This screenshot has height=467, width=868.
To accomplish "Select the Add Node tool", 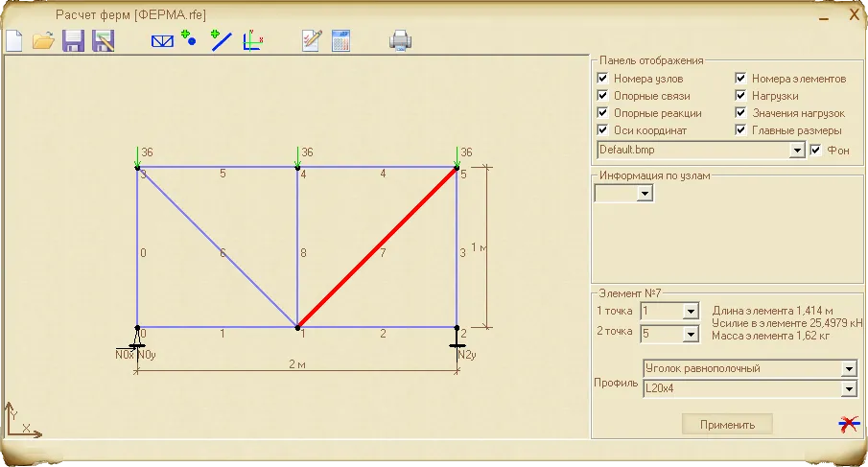I will click(189, 37).
